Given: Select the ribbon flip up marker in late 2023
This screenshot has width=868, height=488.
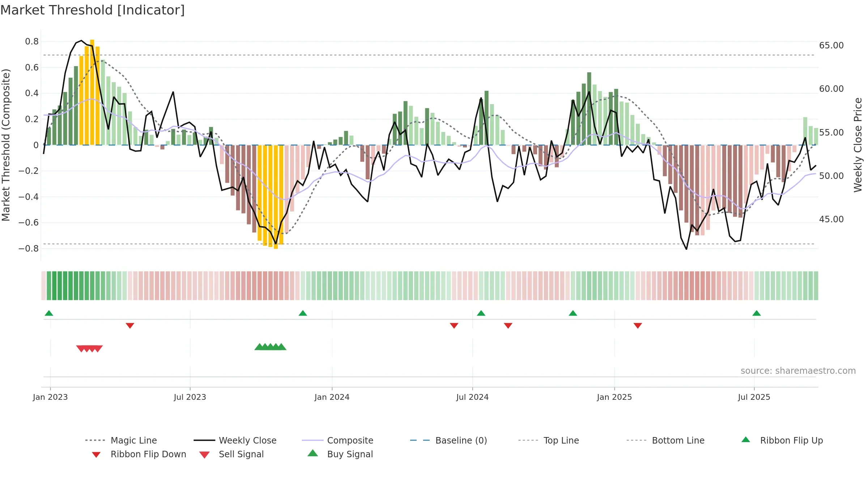Looking at the screenshot, I should [303, 313].
